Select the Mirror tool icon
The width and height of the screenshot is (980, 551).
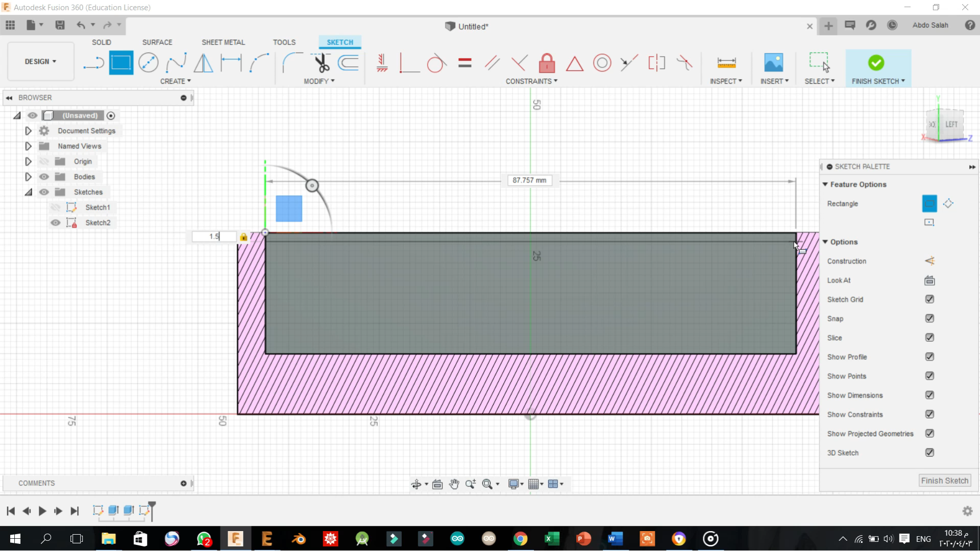(204, 62)
